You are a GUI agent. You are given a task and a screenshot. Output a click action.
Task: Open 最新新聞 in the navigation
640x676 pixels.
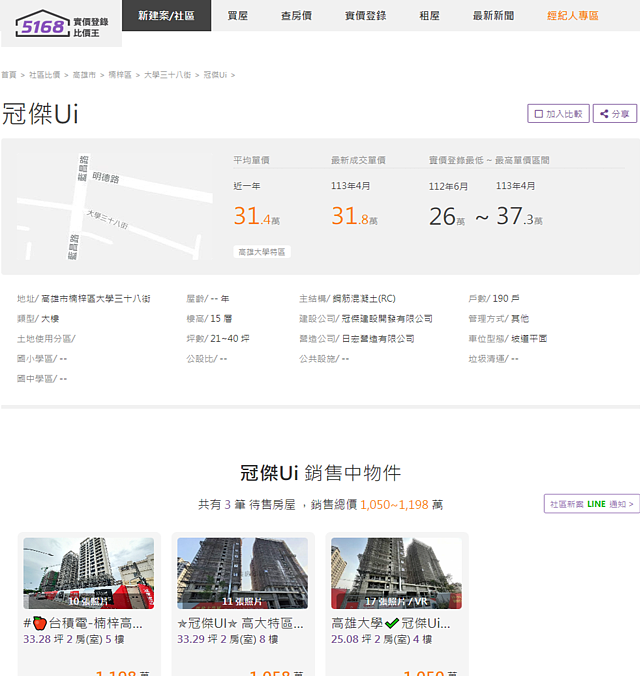493,16
